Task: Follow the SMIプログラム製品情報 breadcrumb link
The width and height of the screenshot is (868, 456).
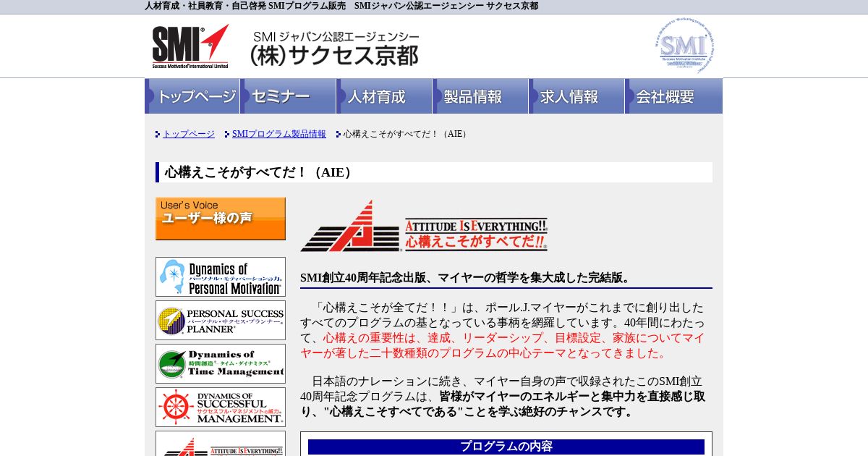Action: 279,134
